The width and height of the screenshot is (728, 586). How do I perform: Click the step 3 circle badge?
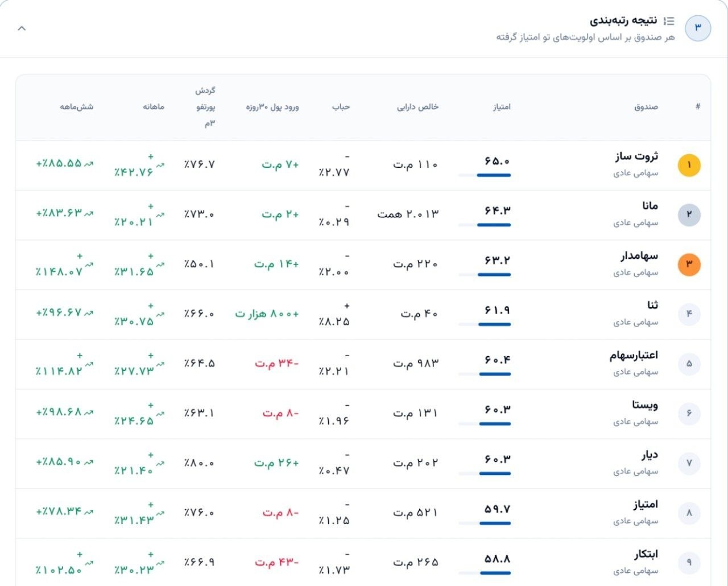click(698, 28)
